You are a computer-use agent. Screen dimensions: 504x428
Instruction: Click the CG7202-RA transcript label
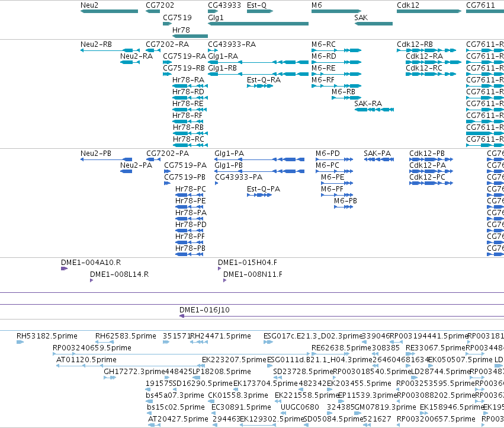tap(168, 44)
